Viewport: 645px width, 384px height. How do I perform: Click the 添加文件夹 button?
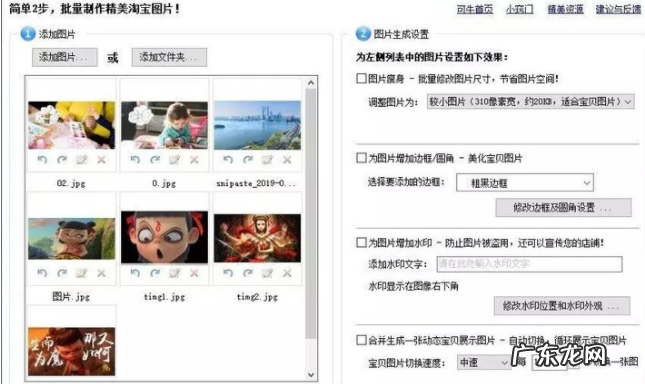click(169, 57)
